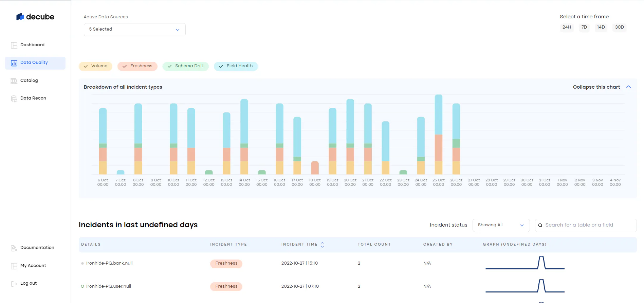Image resolution: width=644 pixels, height=303 pixels.
Task: Disable the Schema Drift filter
Action: tap(186, 66)
